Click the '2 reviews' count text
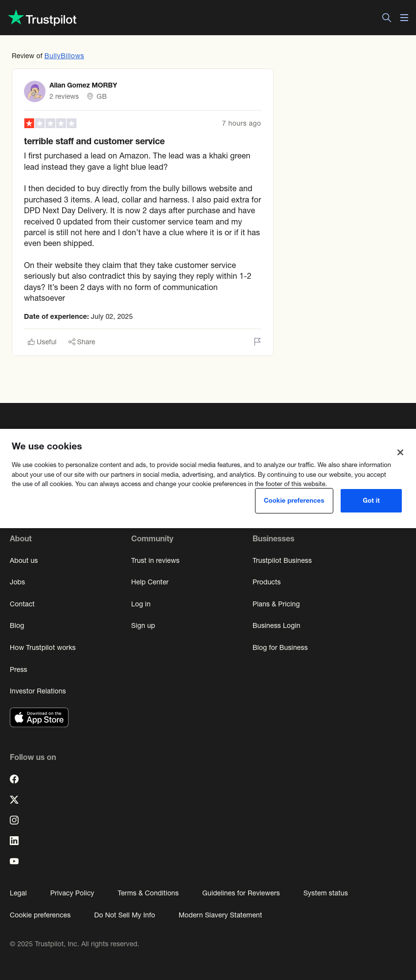The width and height of the screenshot is (416, 980). click(64, 96)
